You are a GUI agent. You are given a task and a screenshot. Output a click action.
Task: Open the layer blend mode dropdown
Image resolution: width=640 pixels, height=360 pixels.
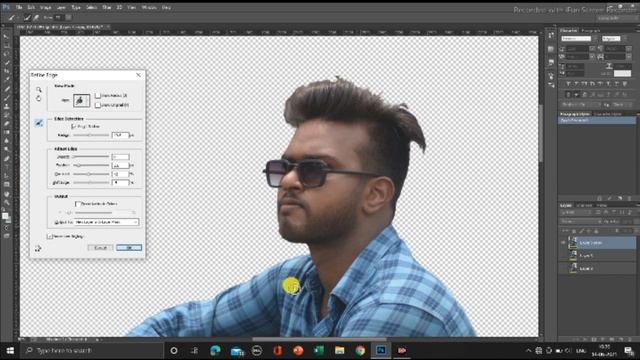[x=580, y=221]
